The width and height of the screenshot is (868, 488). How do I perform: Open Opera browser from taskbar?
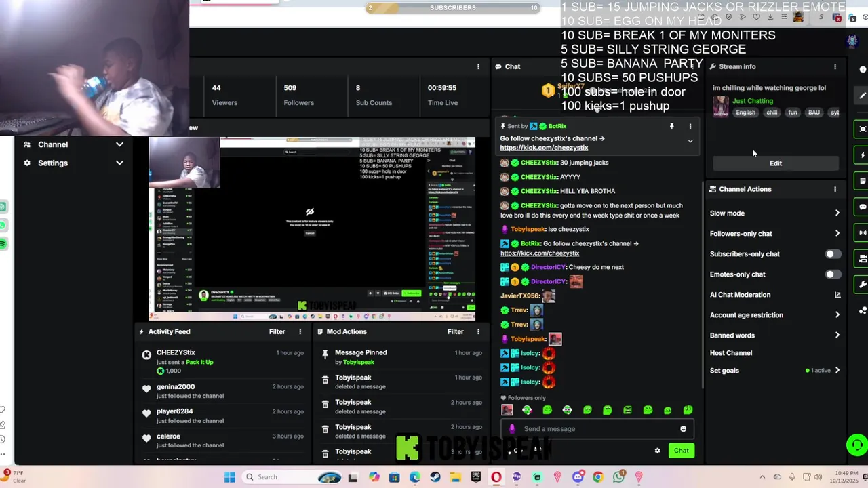pos(496,477)
